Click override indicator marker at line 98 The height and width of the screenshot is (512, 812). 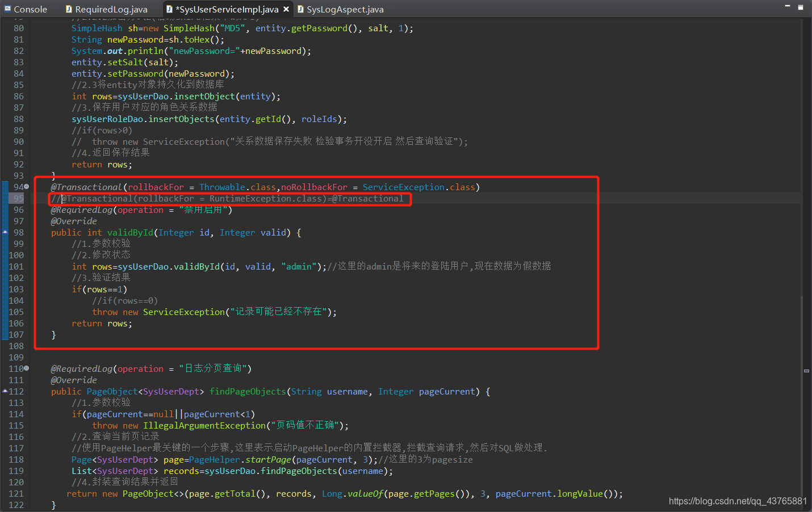5,232
